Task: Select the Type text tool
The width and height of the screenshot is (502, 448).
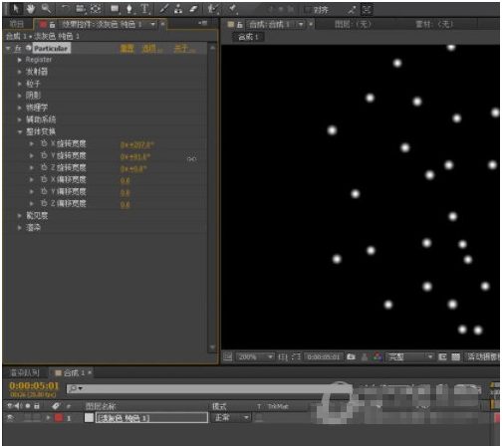Action: [x=144, y=9]
